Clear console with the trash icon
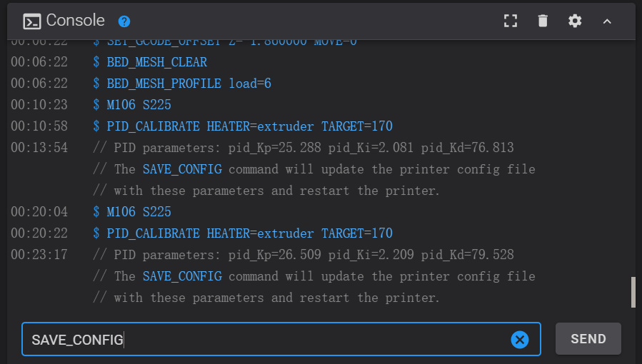 (x=543, y=21)
